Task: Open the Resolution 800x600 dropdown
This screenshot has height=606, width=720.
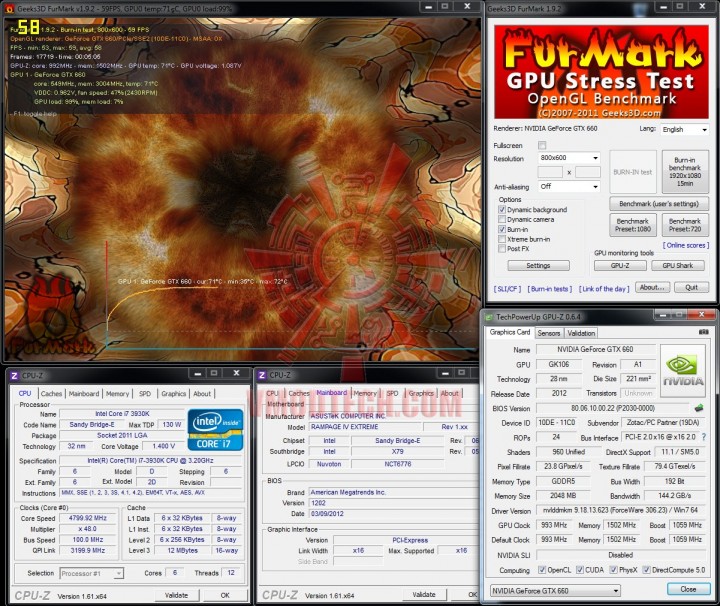Action: pyautogui.click(x=569, y=157)
